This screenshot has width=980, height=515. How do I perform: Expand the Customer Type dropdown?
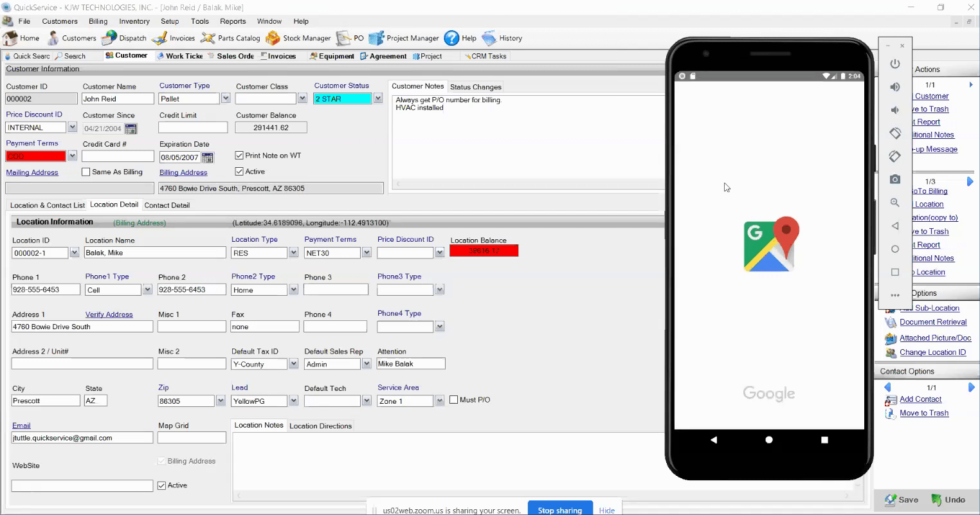click(226, 98)
